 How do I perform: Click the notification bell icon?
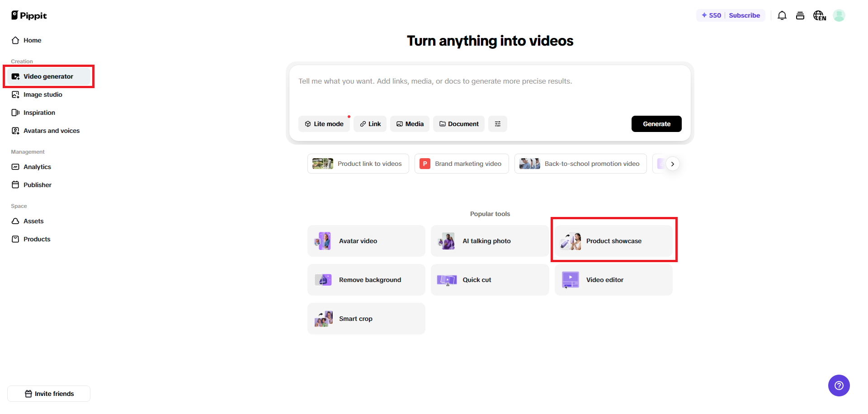pos(782,15)
